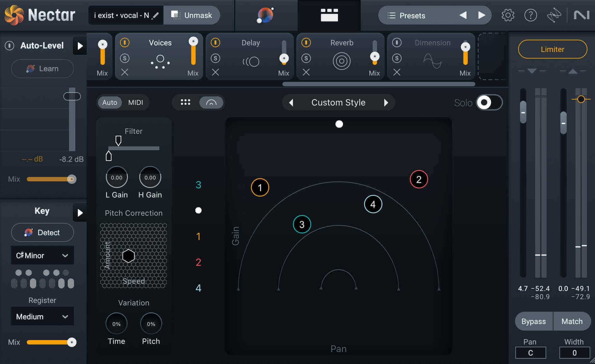The height and width of the screenshot is (364, 595).
Task: Toggle the Delay module power button
Action: (x=215, y=43)
